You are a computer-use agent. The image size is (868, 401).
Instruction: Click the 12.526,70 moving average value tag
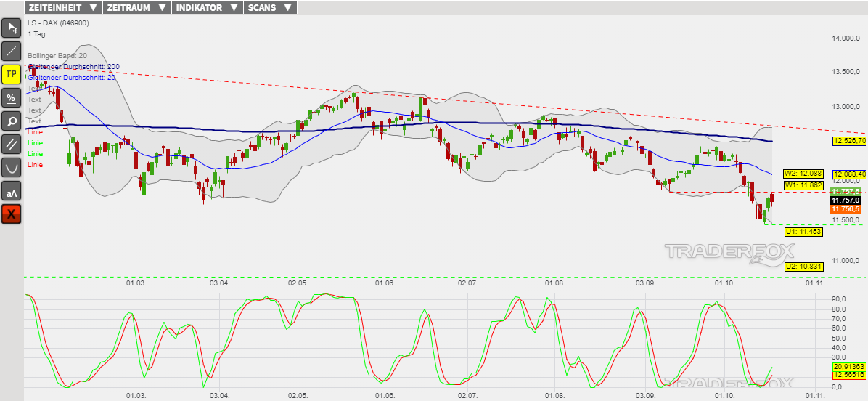(849, 141)
